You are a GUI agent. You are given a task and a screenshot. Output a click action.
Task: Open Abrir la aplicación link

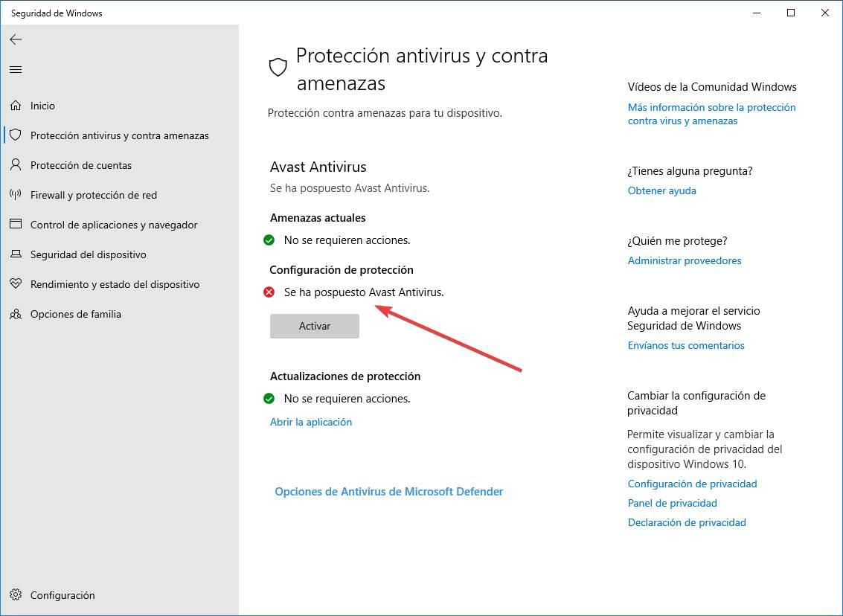click(x=311, y=422)
